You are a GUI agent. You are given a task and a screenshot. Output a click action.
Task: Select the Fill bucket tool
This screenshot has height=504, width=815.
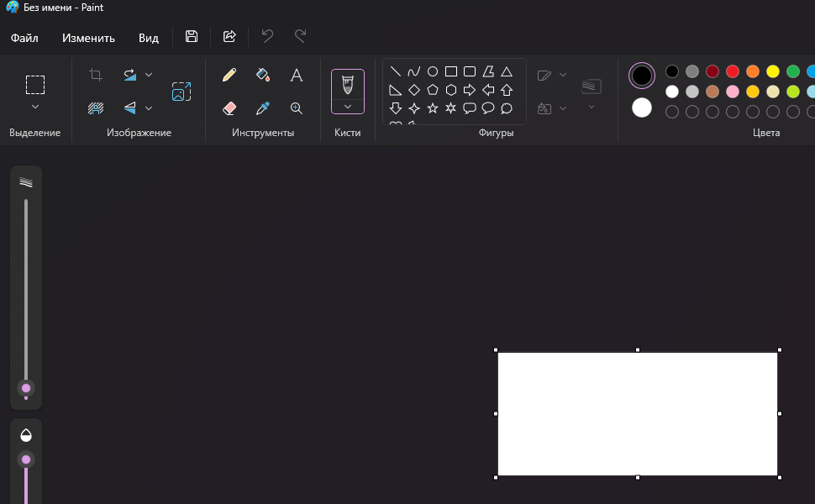tap(263, 75)
